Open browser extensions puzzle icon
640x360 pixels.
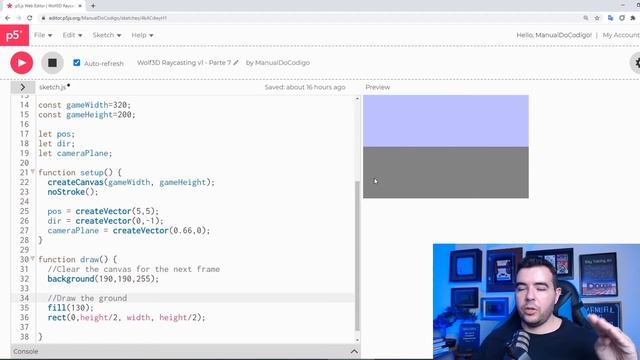(x=633, y=18)
